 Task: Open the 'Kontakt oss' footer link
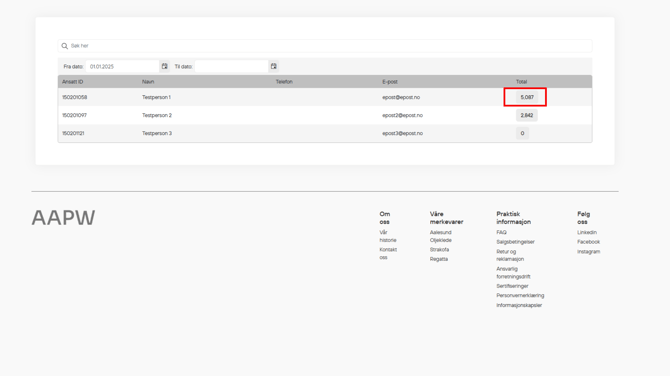pos(388,253)
